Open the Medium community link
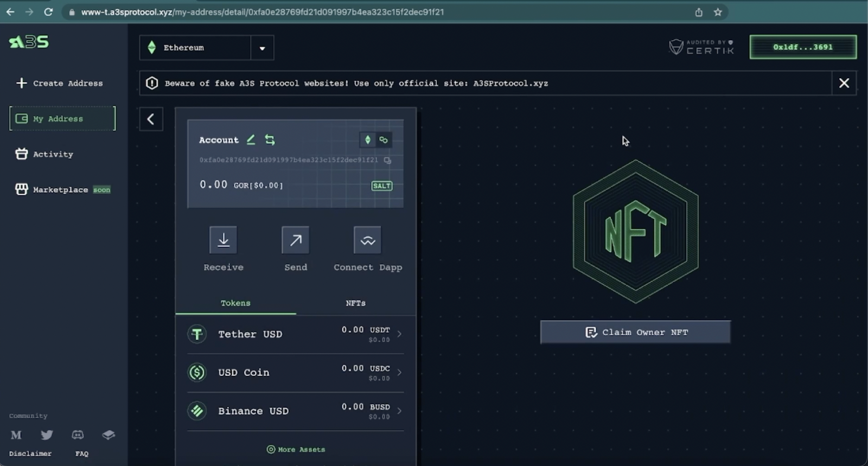This screenshot has height=466, width=868. click(x=16, y=435)
